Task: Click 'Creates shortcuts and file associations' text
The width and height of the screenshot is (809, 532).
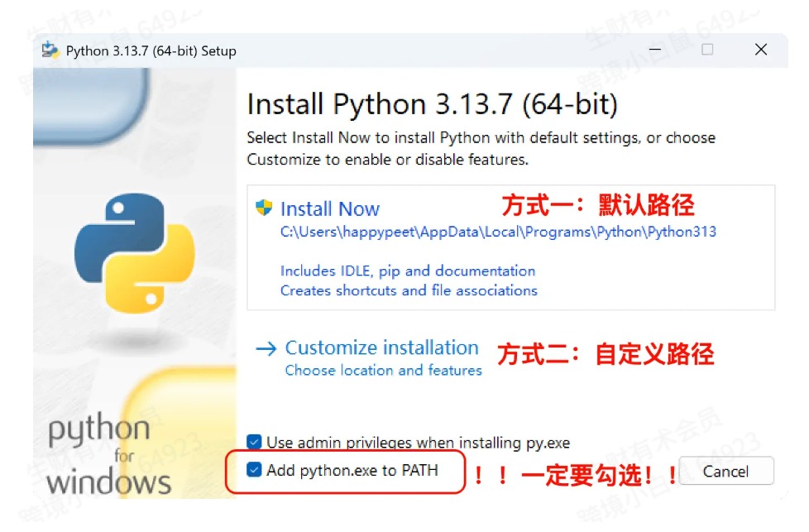Action: click(409, 290)
